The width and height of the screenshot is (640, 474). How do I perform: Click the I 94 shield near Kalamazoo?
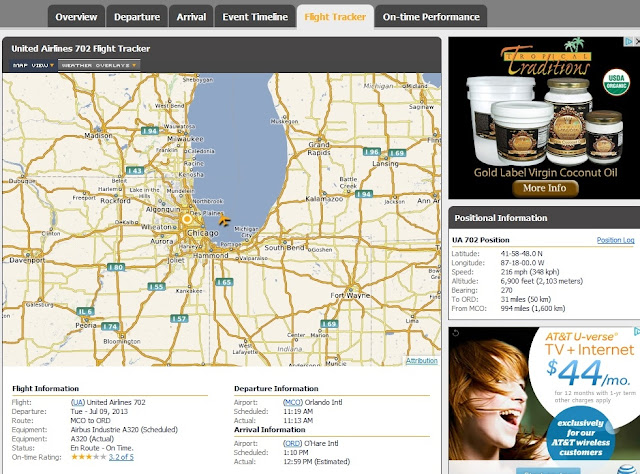tap(364, 194)
